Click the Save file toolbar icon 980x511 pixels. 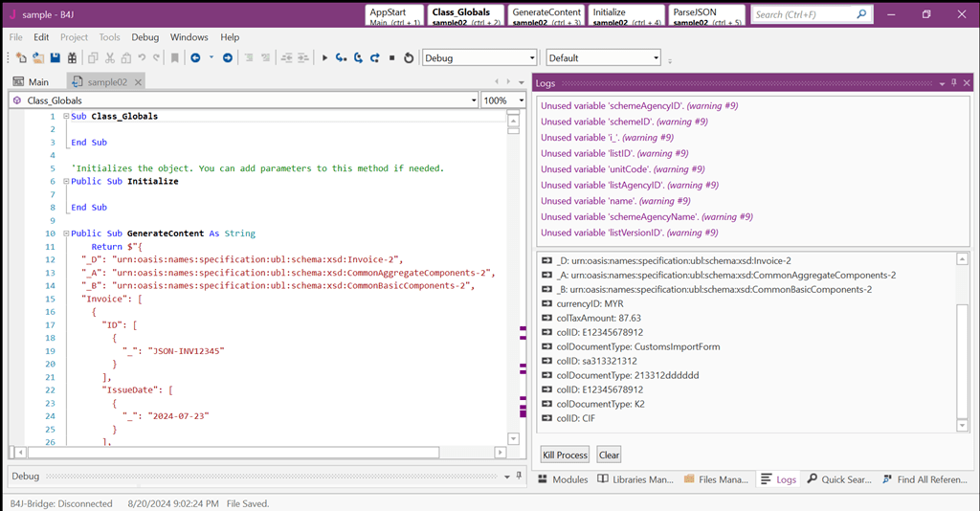coord(55,58)
